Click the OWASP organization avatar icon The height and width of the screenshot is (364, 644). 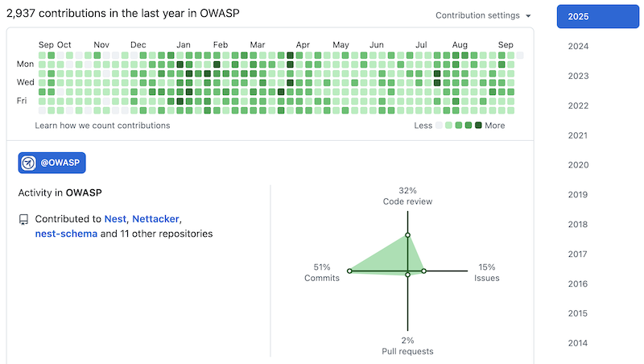pos(28,163)
